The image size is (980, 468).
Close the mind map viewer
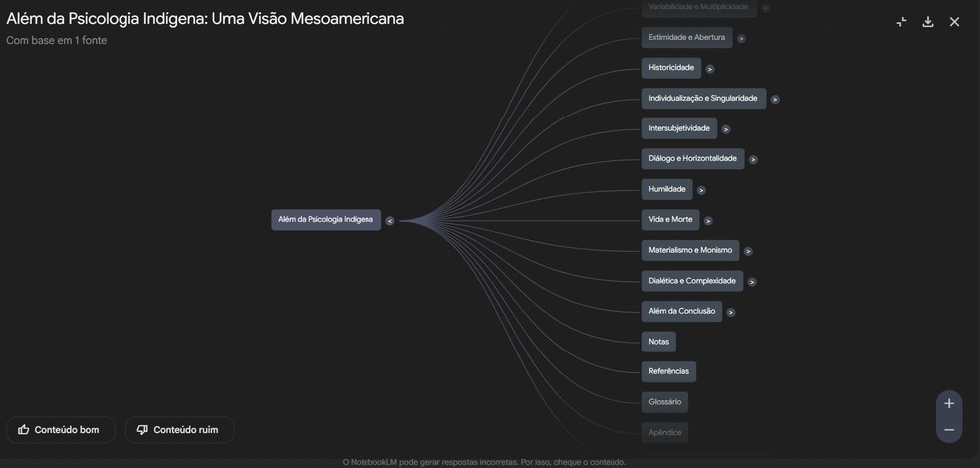coord(954,22)
